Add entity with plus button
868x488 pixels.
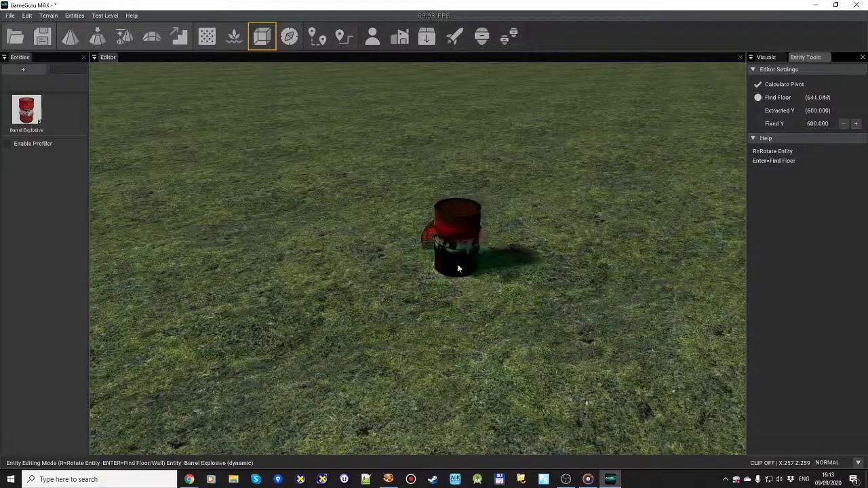(x=23, y=70)
